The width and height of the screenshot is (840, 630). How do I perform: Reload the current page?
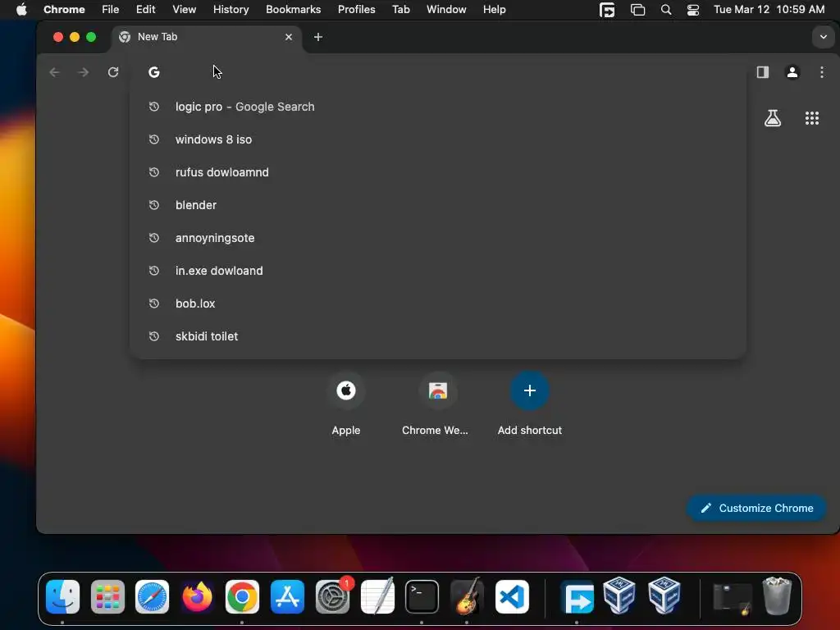(x=113, y=72)
